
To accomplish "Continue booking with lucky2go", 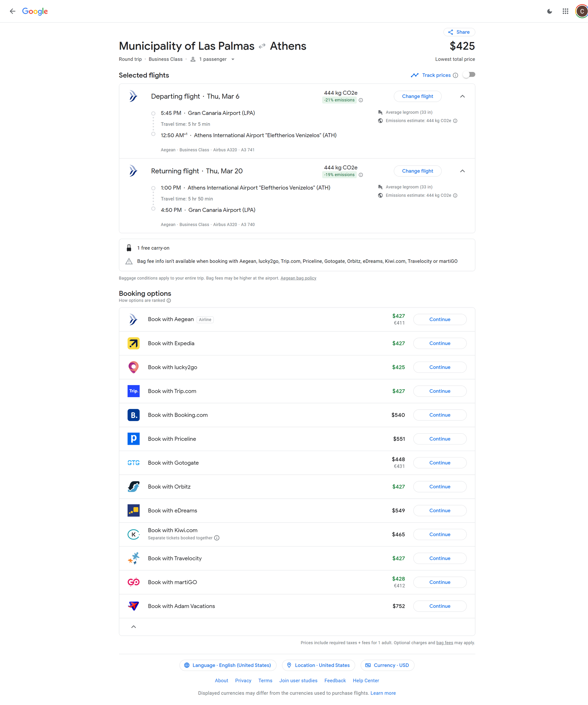I will (440, 367).
